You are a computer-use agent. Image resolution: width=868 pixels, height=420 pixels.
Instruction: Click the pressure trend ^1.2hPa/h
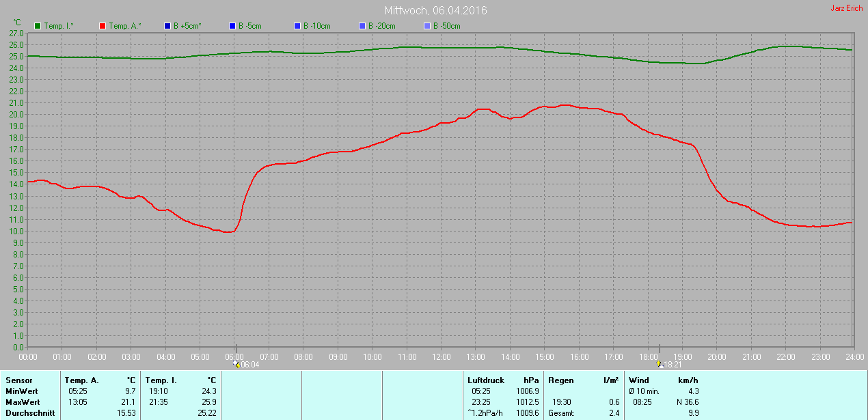point(484,413)
